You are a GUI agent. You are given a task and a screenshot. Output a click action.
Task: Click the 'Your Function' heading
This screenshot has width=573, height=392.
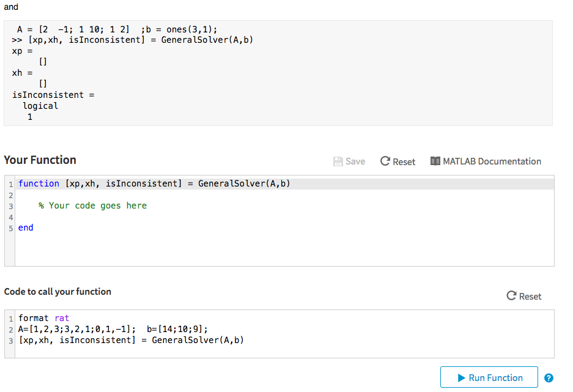40,160
